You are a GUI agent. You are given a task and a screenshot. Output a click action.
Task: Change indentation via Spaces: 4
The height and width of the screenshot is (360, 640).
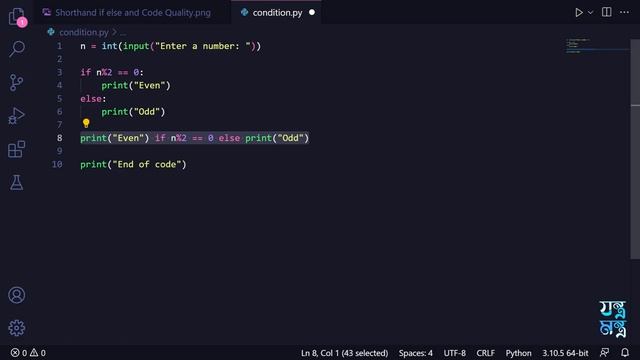click(416, 353)
